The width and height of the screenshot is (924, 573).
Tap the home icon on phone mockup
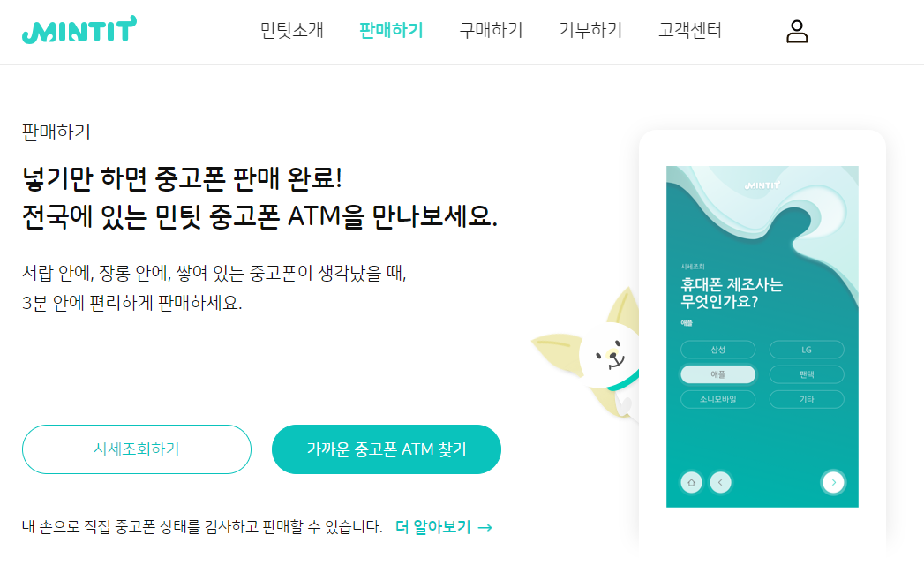(x=691, y=482)
